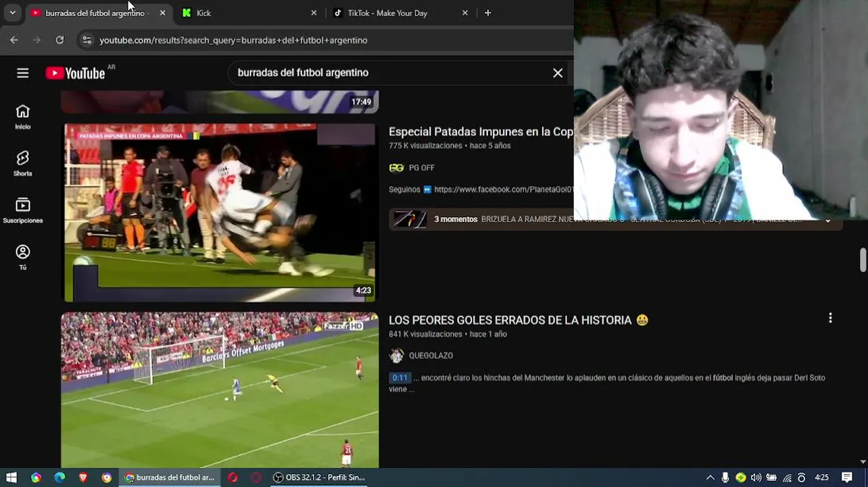The height and width of the screenshot is (487, 868).
Task: Close the TikTok tab
Action: point(465,13)
